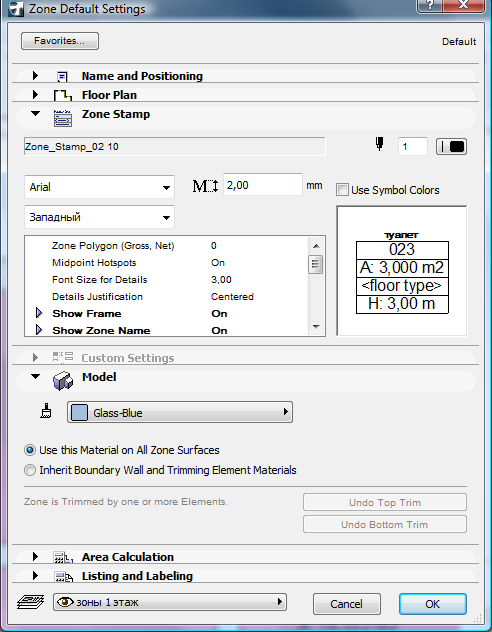This screenshot has height=632, width=492.
Task: Click the Floor Plan panel icon
Action: [x=62, y=96]
